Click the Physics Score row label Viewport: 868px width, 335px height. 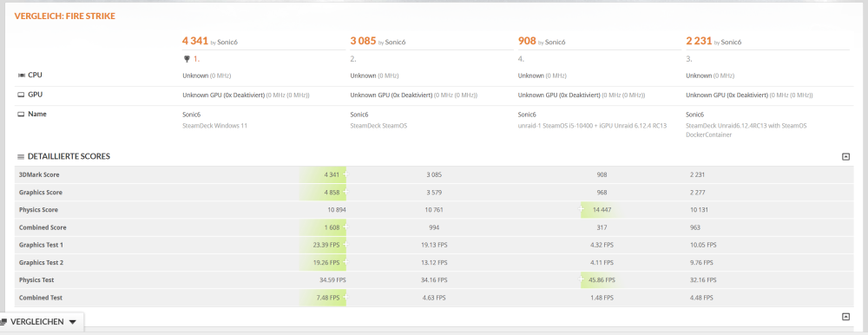tap(38, 210)
